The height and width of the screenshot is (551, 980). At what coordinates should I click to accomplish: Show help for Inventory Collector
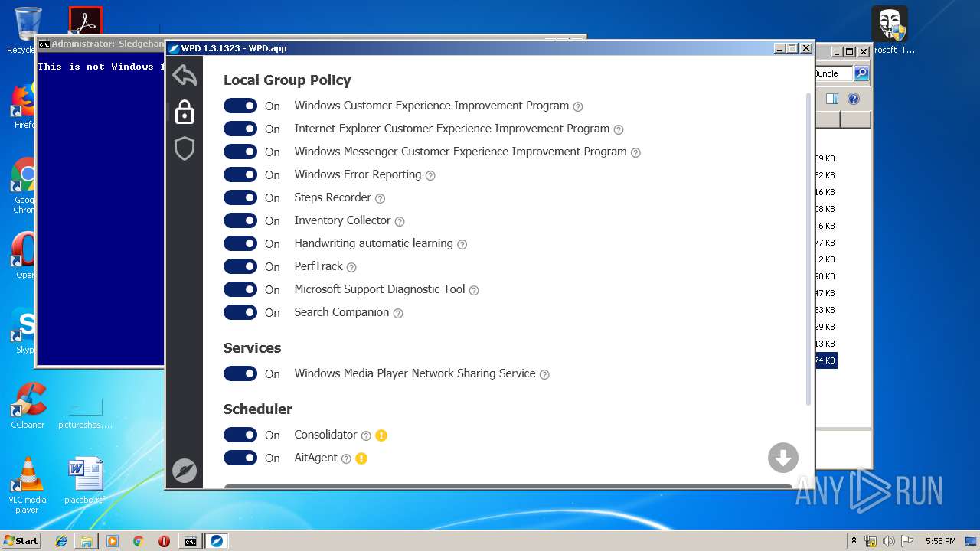[x=400, y=221]
